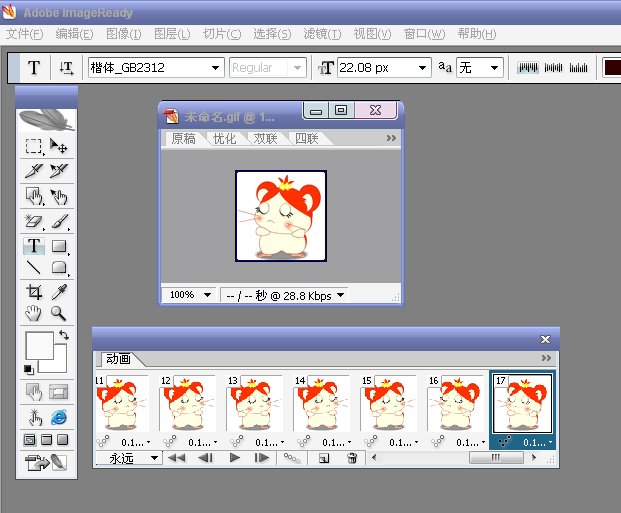Select the Paintbrush tool
The height and width of the screenshot is (513, 621).
click(59, 221)
